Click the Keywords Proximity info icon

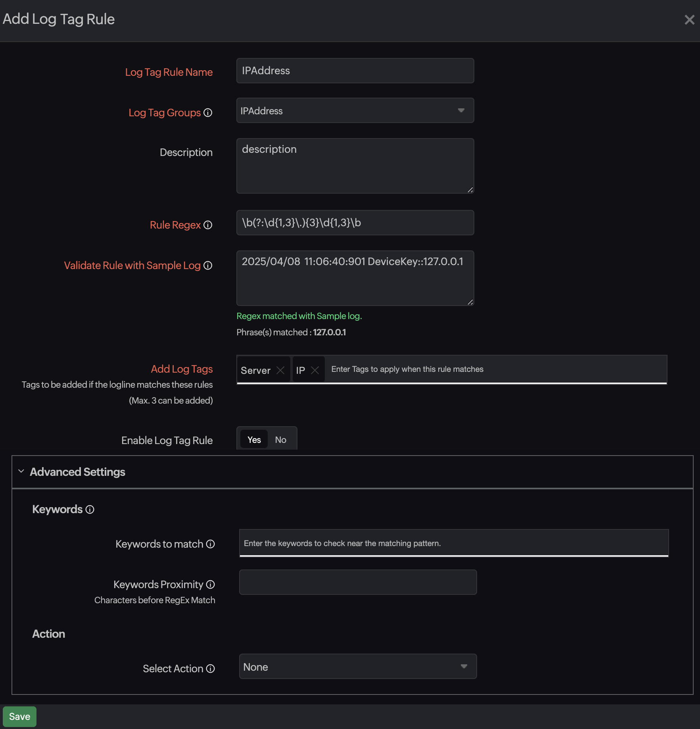click(x=210, y=584)
